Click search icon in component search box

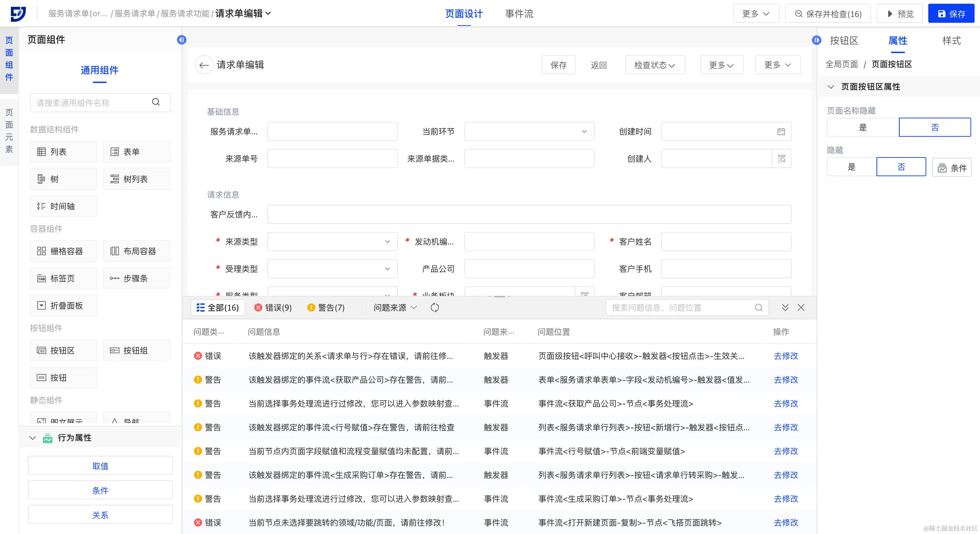click(156, 102)
